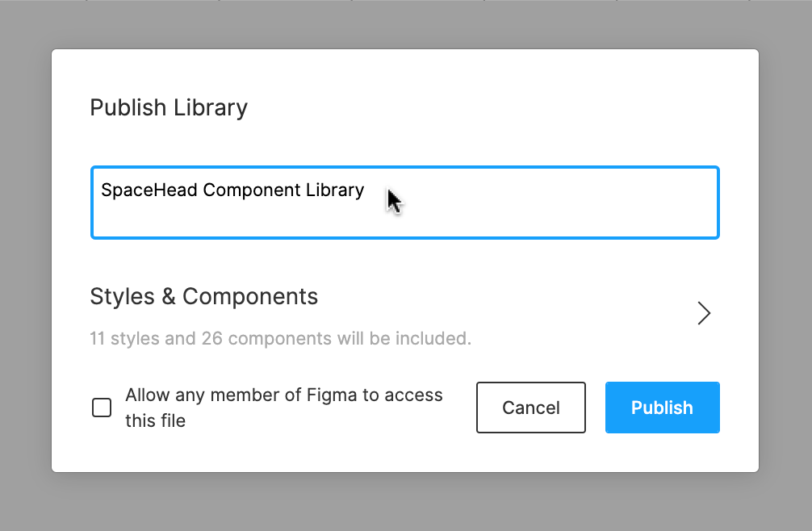Click the 'this file' label text
The image size is (812, 531).
[x=155, y=420]
